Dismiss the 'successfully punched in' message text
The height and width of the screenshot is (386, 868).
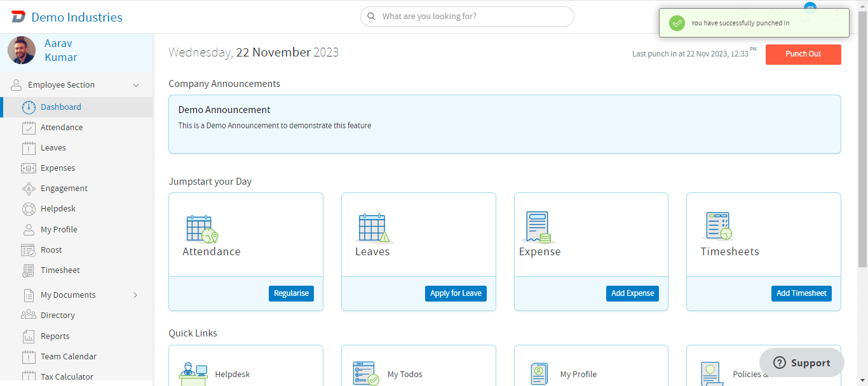(x=740, y=23)
